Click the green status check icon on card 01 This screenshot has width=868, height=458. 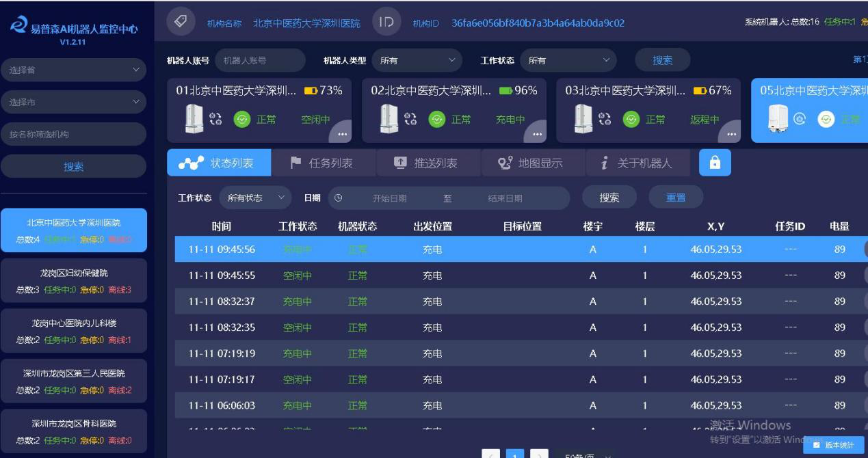pos(242,119)
